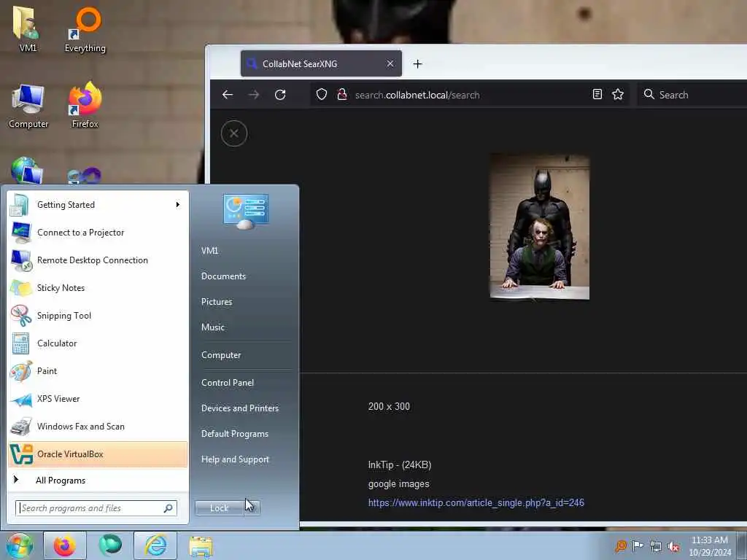This screenshot has width=747, height=560.
Task: Launch Oracle VirtualBox
Action: point(98,454)
